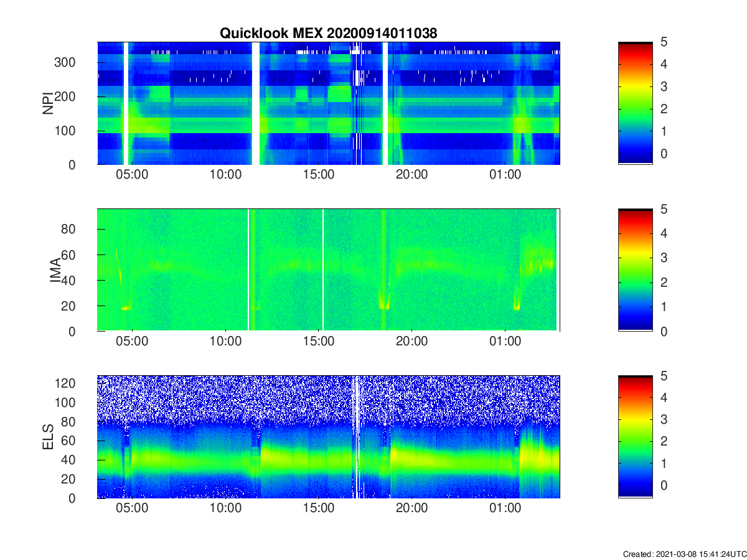Click the 2 label on IMA colorbar
This screenshot has height=560, width=747.
(663, 282)
